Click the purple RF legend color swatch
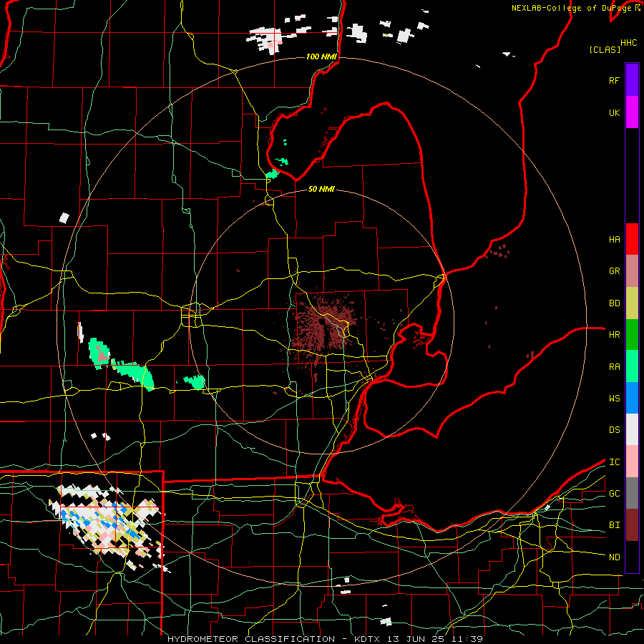 632,80
